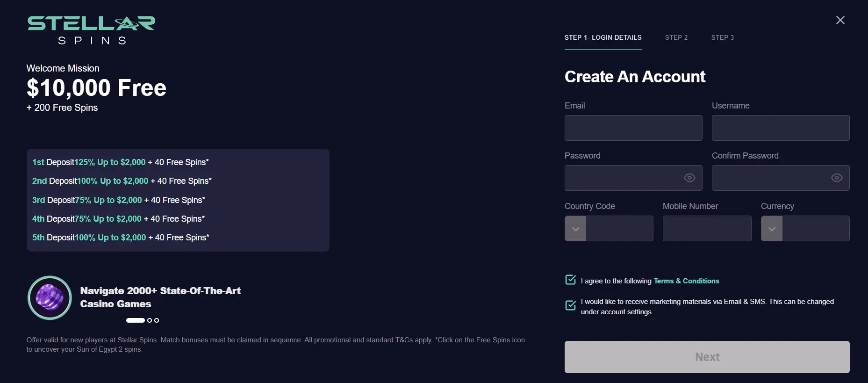
Task: Click the Welcome Mission label
Action: pyautogui.click(x=63, y=68)
